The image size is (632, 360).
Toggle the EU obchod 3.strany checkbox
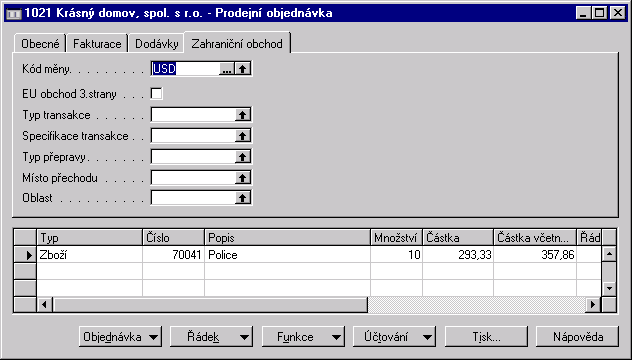pyautogui.click(x=156, y=94)
